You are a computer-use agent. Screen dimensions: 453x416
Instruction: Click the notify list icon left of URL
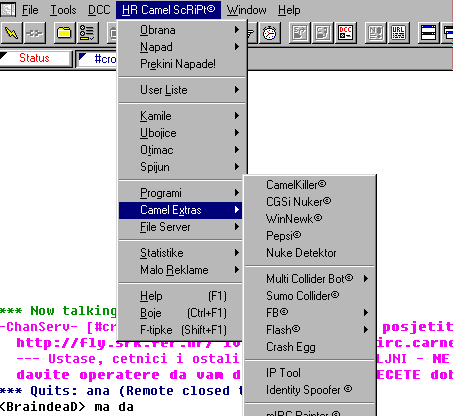[376, 33]
